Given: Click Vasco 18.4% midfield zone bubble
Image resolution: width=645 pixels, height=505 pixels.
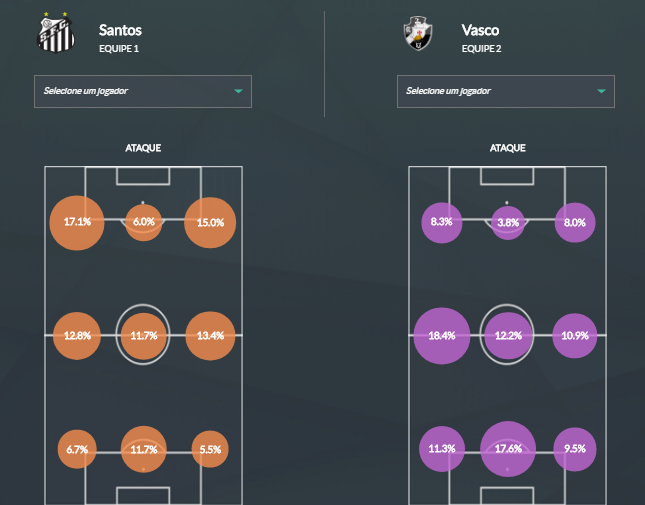Looking at the screenshot, I should [x=441, y=335].
